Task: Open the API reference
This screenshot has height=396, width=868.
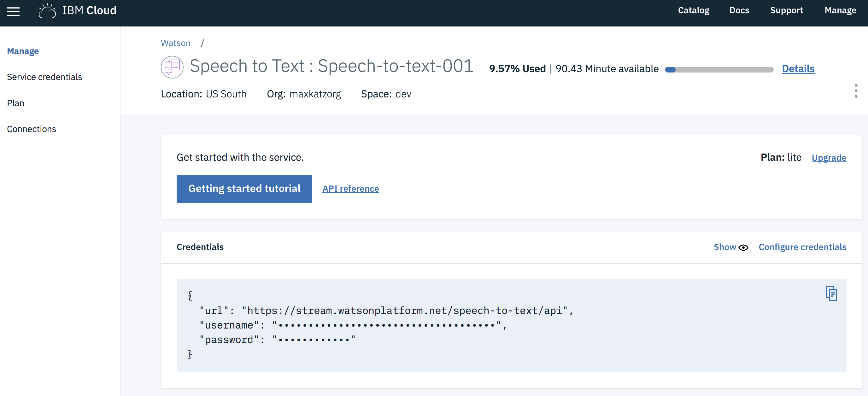Action: click(x=350, y=189)
